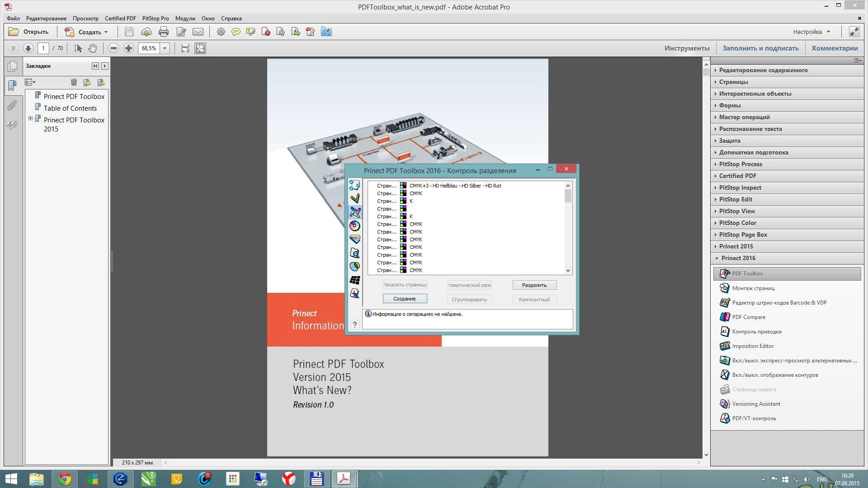Open the 'Файл' menu

pos(13,18)
